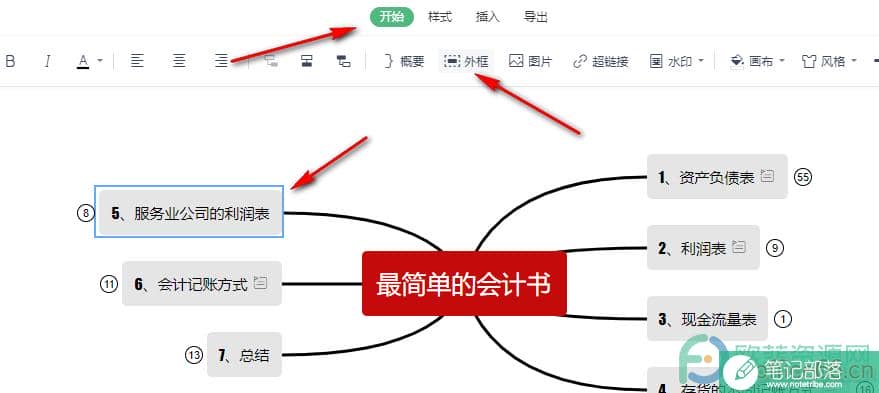The image size is (879, 393).
Task: Select node 3、现金流量表
Action: [707, 318]
